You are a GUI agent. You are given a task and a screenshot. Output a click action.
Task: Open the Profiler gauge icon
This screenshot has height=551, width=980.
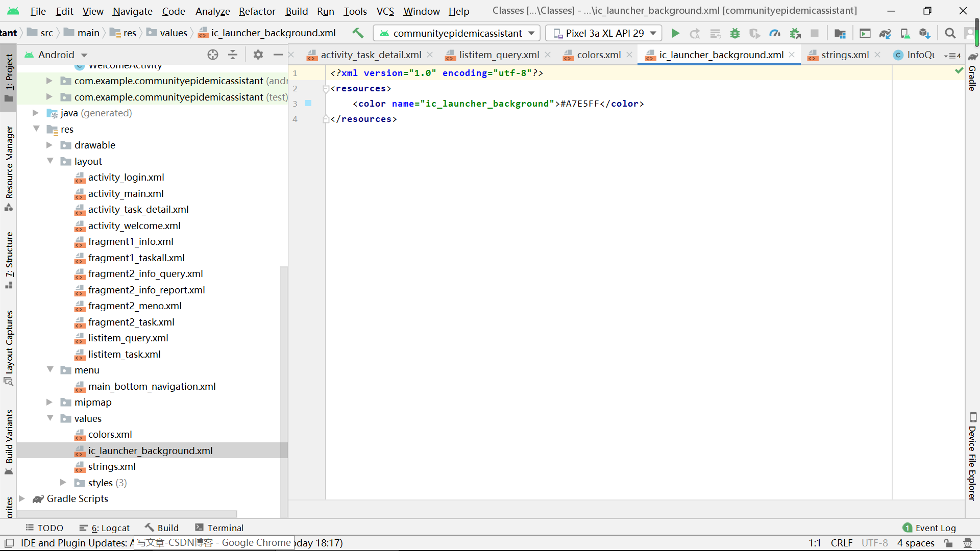(775, 34)
